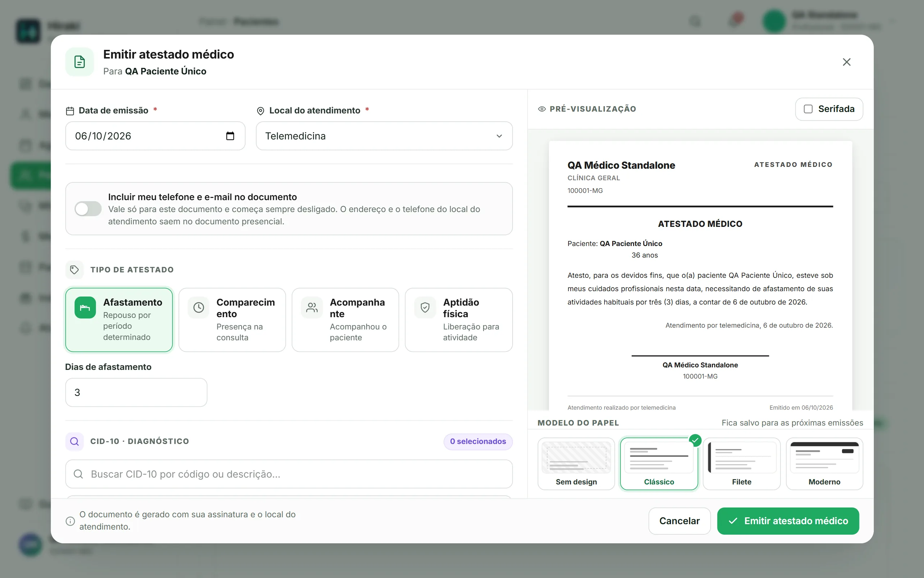Select the Aptidão física certificate type

[459, 320]
